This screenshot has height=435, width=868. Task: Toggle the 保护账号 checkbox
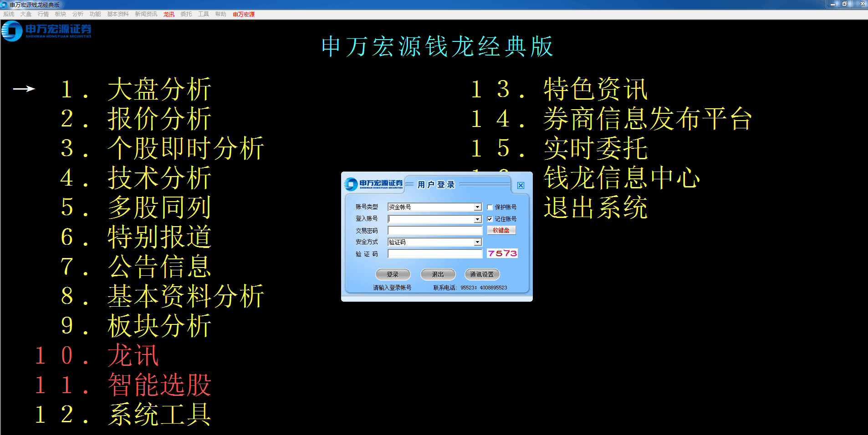pos(490,207)
